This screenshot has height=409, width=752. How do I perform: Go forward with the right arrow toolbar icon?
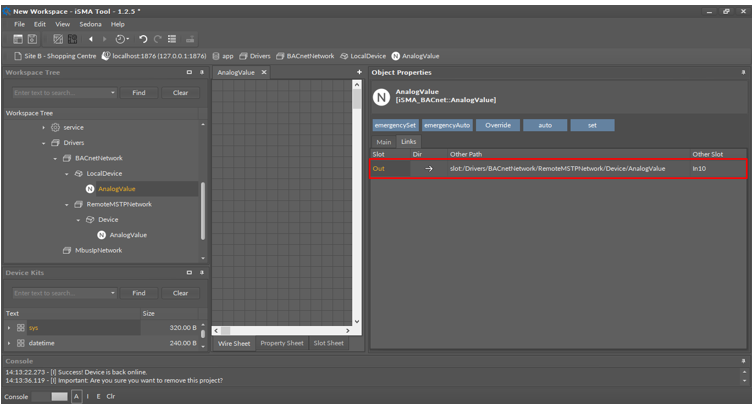104,39
